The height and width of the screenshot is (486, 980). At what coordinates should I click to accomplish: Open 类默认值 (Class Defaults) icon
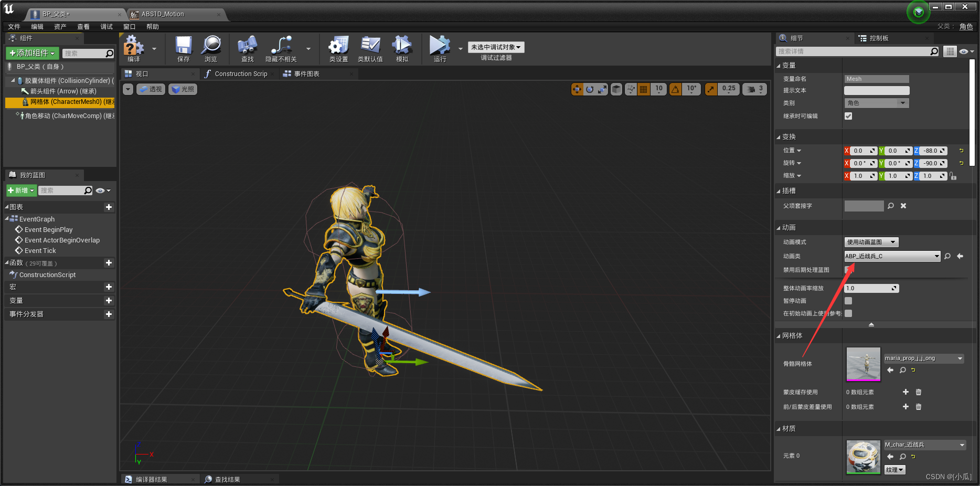pos(370,46)
